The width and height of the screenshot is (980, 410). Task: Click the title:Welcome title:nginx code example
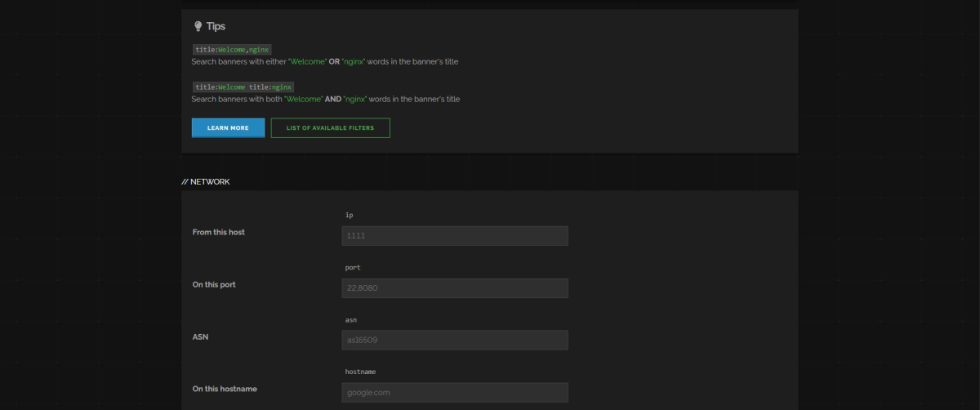pyautogui.click(x=243, y=87)
